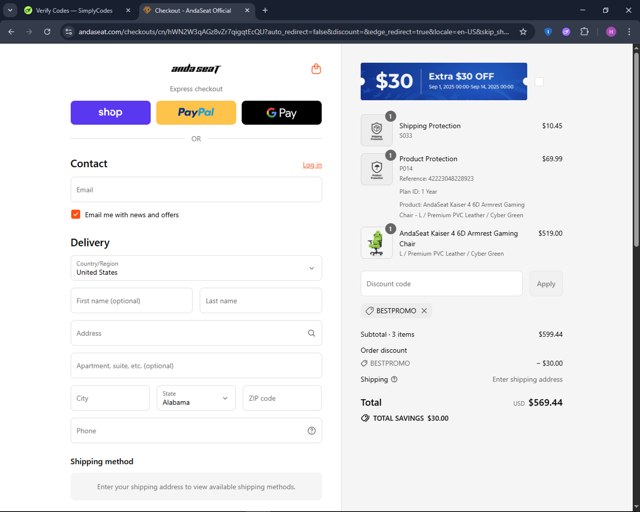Viewport: 640px width, 512px height.
Task: Click the Apartment, suite, etc. field
Action: [196, 366]
